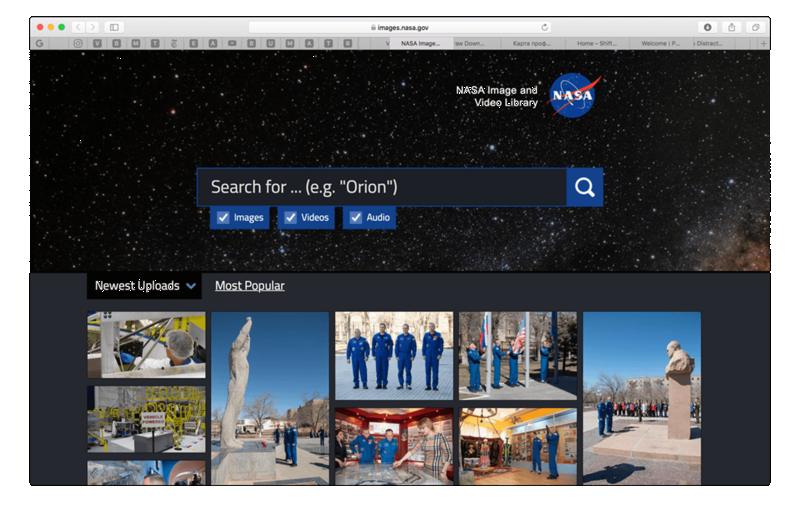Click the Safari share icon
Screen dimensions: 800x528
732,27
